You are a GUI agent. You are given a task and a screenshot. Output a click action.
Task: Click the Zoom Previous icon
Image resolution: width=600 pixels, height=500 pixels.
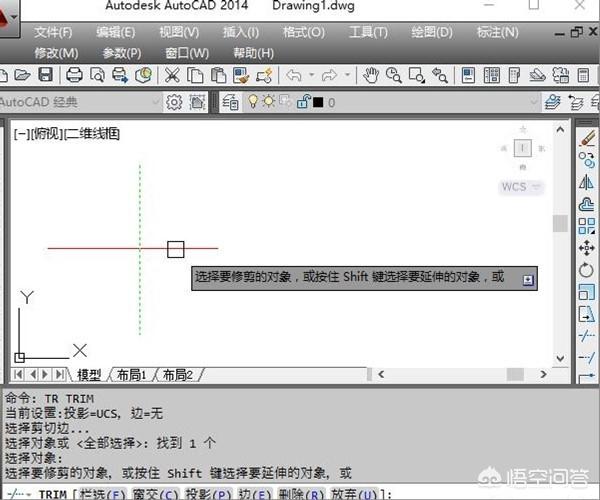tap(440, 75)
